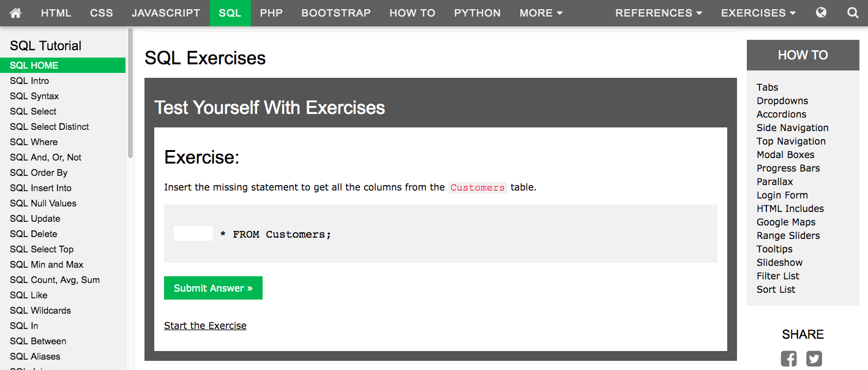This screenshot has width=868, height=370.
Task: Open Dropdowns how-to link
Action: click(782, 100)
